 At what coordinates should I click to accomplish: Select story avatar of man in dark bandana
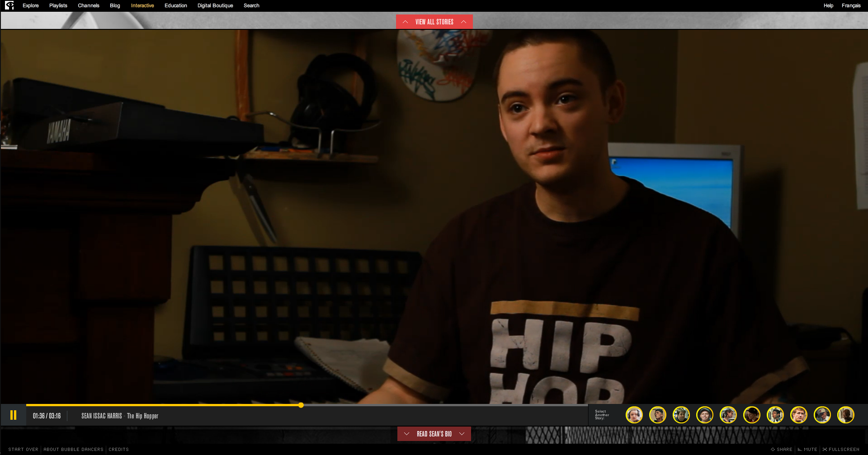pos(658,415)
